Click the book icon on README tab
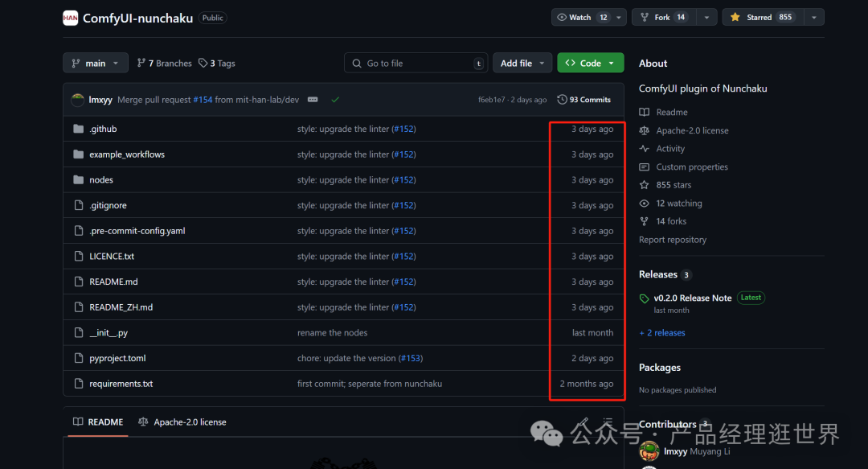The image size is (868, 469). [78, 422]
